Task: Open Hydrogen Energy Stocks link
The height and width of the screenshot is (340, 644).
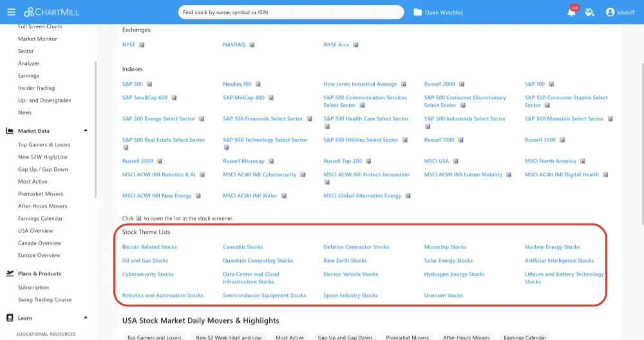Action: (454, 274)
